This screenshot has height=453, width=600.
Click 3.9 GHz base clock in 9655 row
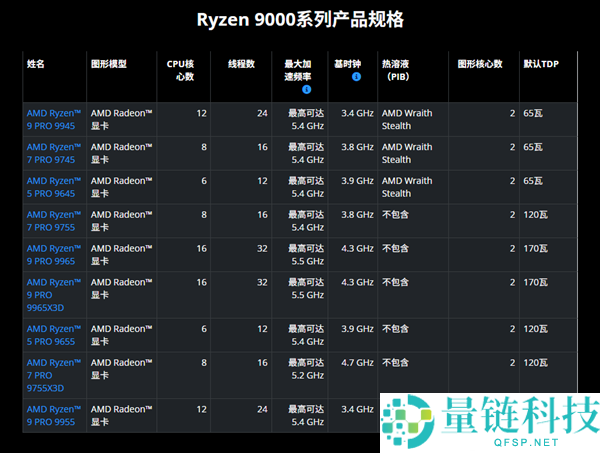click(x=357, y=329)
